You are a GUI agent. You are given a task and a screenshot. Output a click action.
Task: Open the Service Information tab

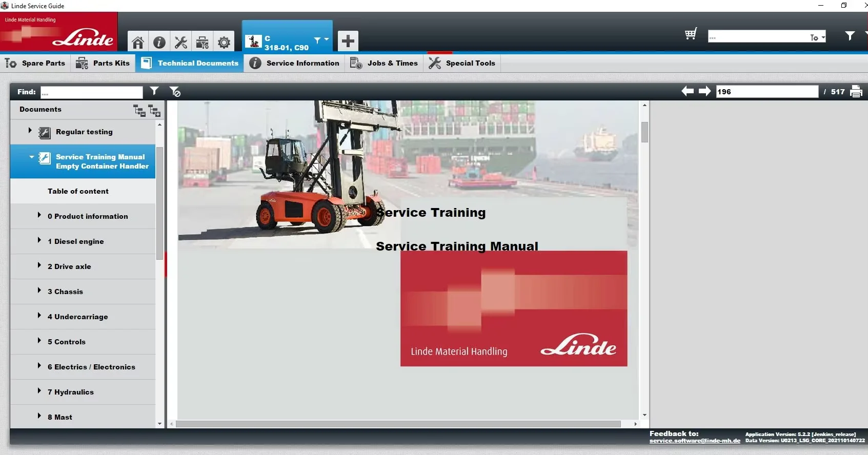(x=294, y=63)
